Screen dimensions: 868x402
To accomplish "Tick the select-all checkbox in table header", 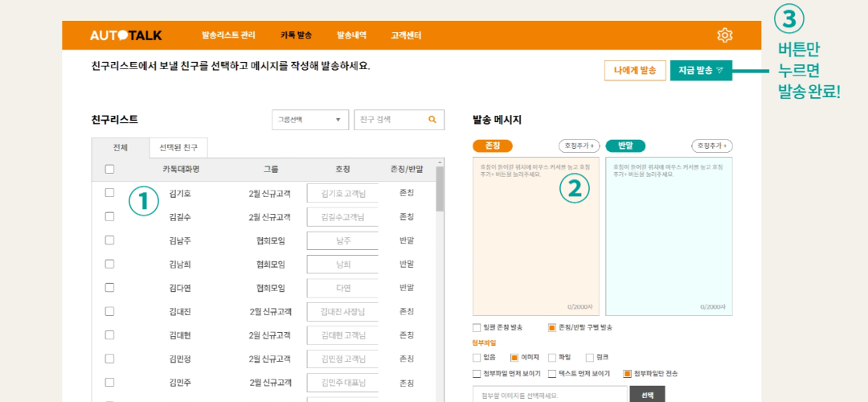I will click(109, 169).
